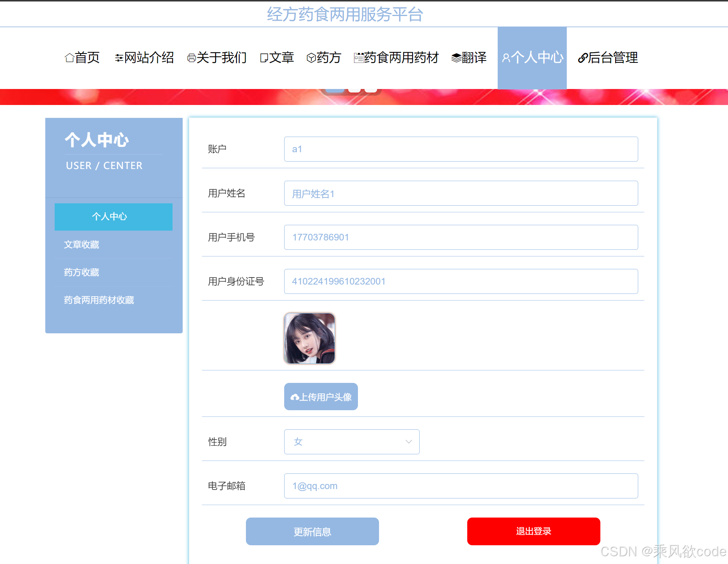
Task: Click the user avatar photo thumbnail
Action: (x=309, y=338)
